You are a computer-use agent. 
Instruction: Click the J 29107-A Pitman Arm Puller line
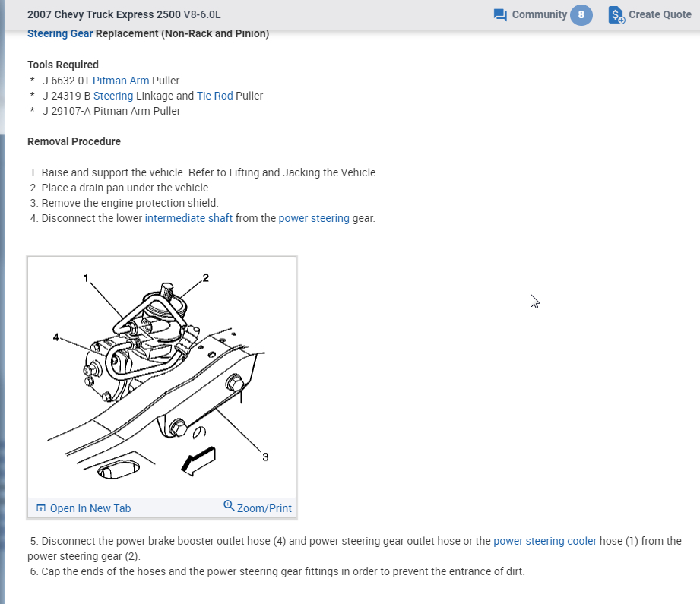click(x=112, y=111)
